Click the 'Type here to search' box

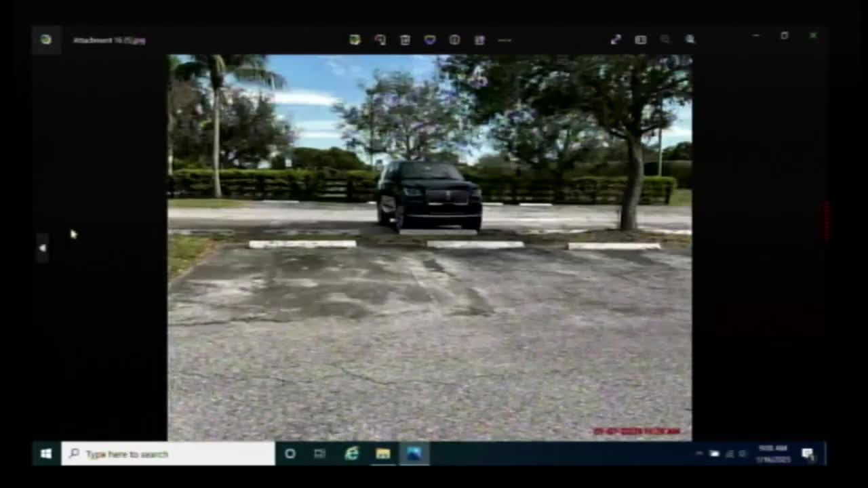tap(168, 453)
